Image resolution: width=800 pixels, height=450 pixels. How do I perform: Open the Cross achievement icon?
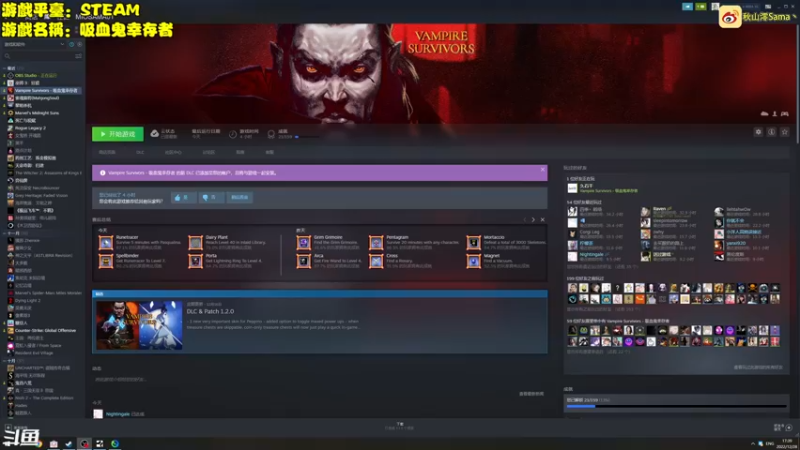click(x=376, y=261)
